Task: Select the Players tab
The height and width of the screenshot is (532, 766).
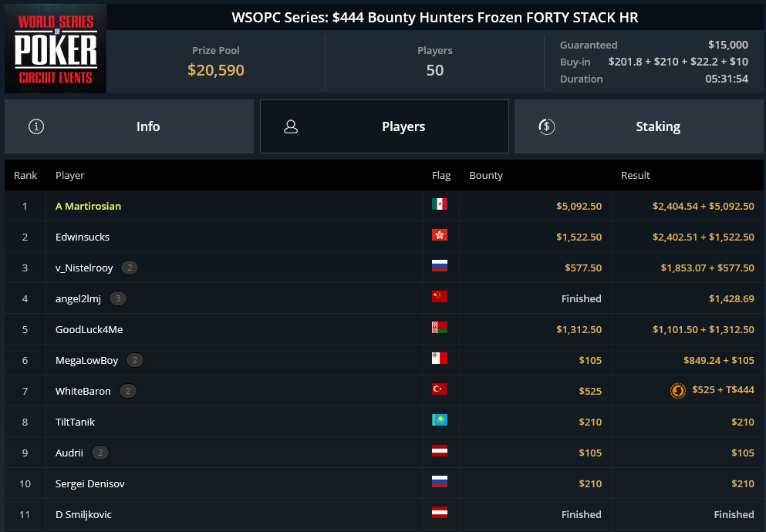Action: (384, 126)
